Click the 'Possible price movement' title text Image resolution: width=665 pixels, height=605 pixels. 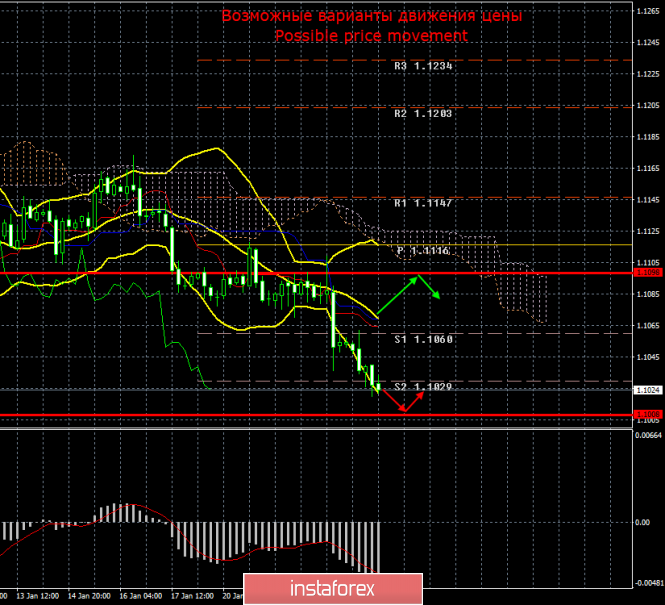tap(371, 35)
